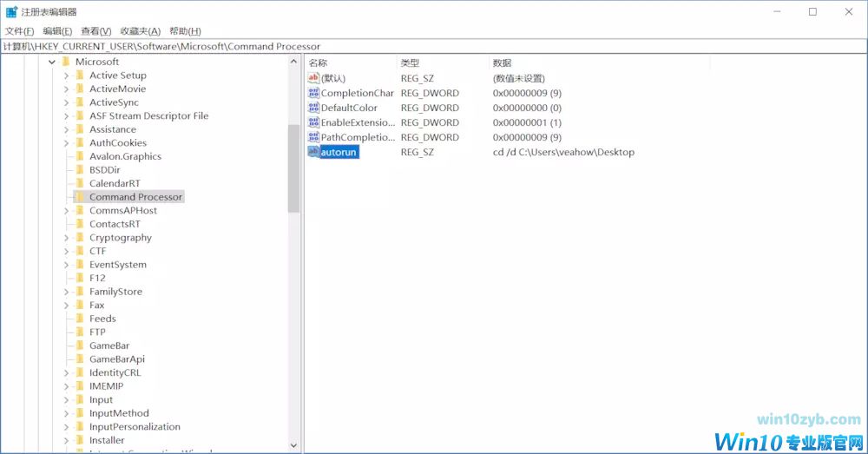
Task: Expand the InputMethod key
Action: [66, 413]
